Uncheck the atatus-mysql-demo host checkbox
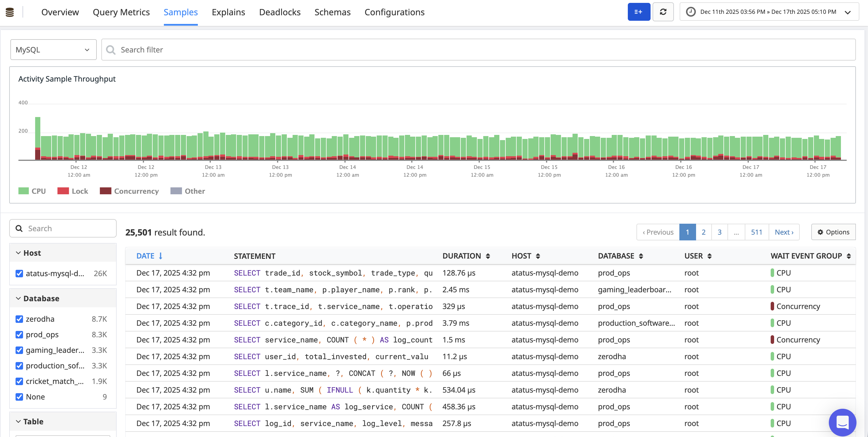Screen dimensions: 868x437 (x=19, y=274)
